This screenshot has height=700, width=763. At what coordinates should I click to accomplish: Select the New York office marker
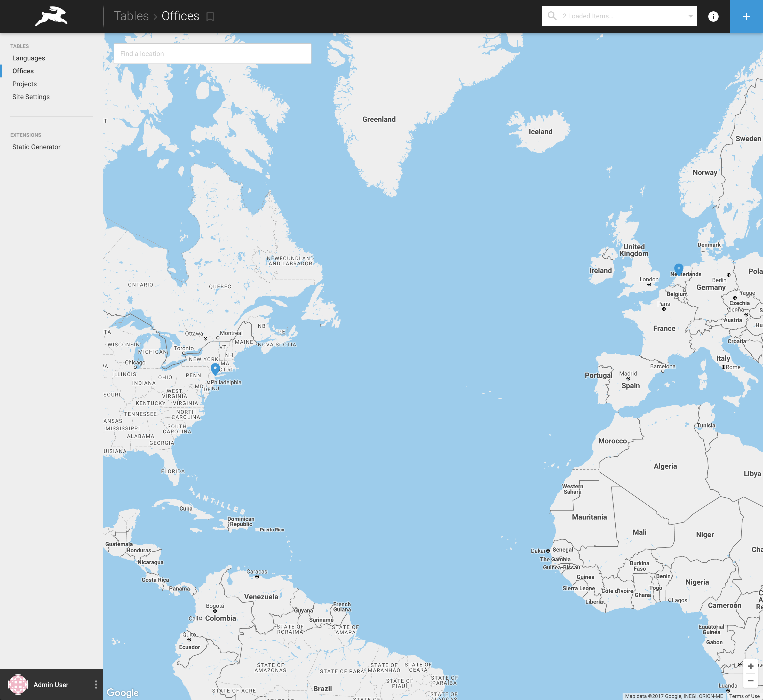coord(215,369)
